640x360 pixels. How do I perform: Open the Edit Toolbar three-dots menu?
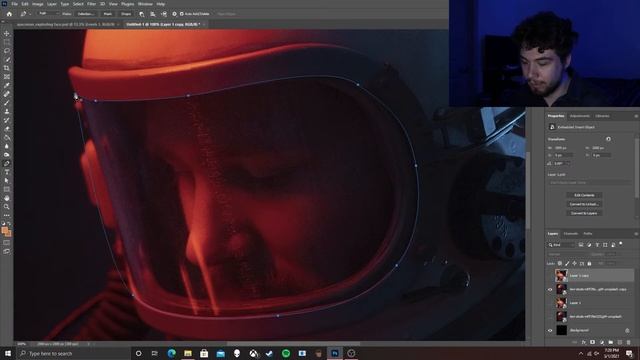tap(7, 215)
